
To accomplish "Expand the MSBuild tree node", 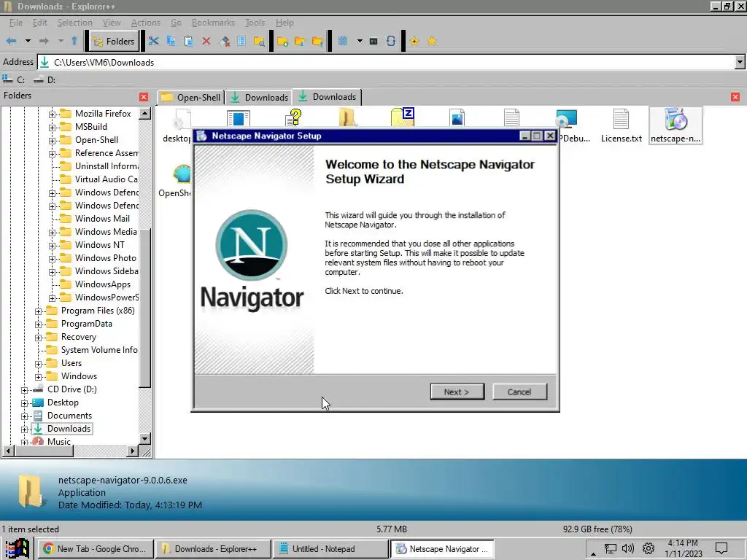I will pos(52,128).
